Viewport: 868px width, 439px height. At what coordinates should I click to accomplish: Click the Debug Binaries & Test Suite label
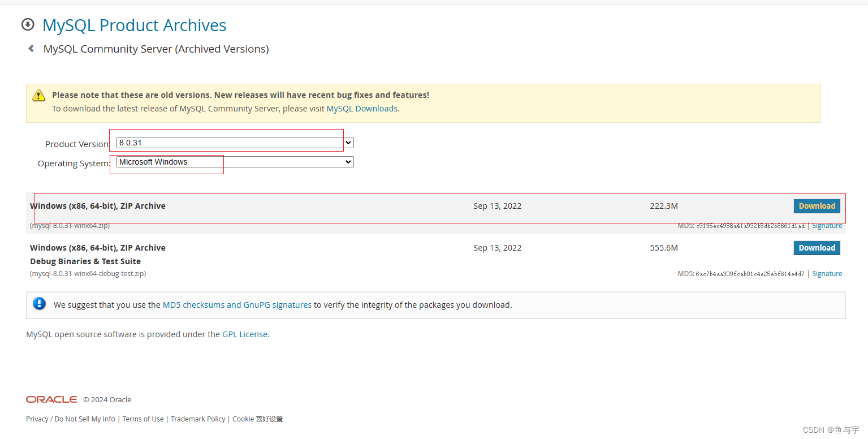pyautogui.click(x=85, y=261)
